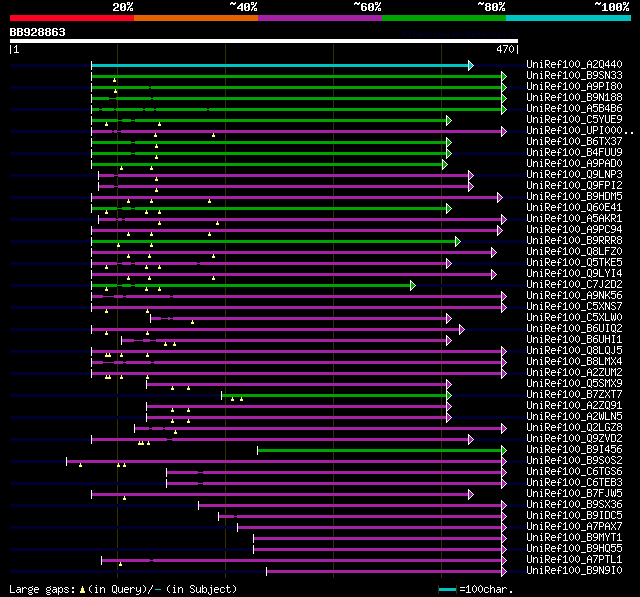Click the UniRef100_C7J2D2 label
This screenshot has width=640, height=597.
[574, 285]
